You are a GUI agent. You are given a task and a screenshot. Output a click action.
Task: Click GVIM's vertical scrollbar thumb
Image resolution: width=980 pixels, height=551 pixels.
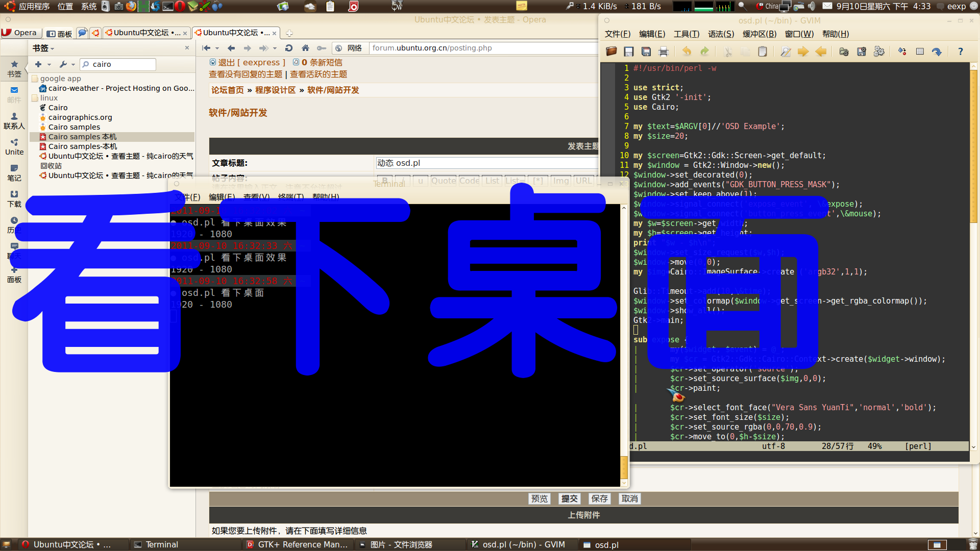pyautogui.click(x=973, y=146)
